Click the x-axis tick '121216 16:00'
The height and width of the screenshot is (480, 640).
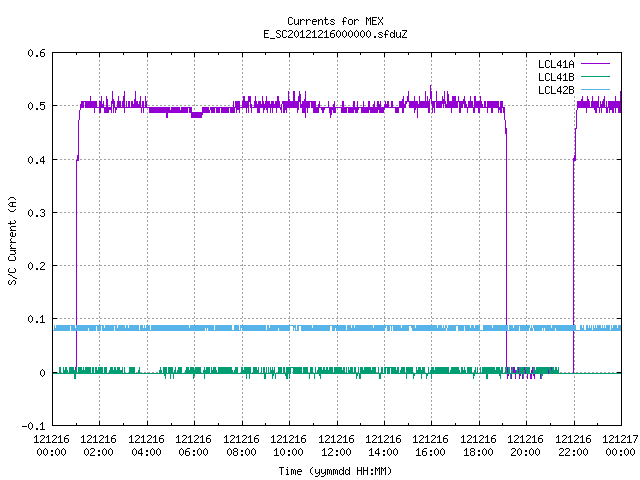431,446
